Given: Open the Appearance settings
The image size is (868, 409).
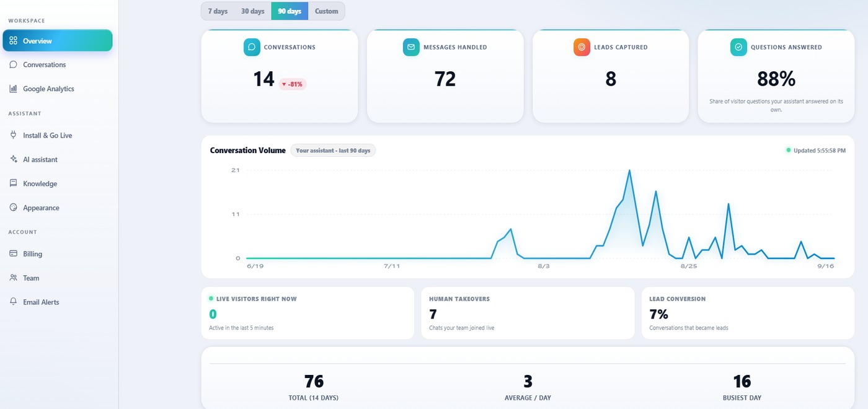Looking at the screenshot, I should [x=58, y=208].
